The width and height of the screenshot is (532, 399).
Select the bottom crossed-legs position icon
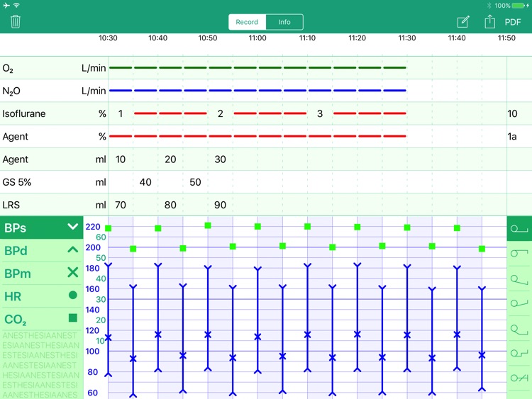pos(519,378)
